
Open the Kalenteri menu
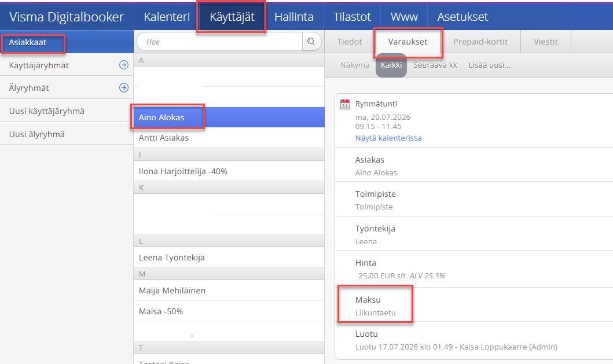point(167,17)
